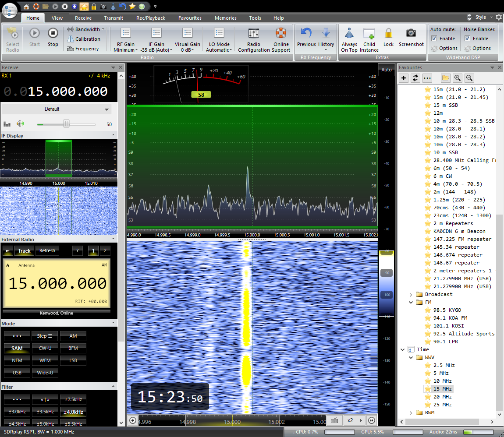504x437 pixels.
Task: Click the Lock padlock icon
Action: coord(388,33)
